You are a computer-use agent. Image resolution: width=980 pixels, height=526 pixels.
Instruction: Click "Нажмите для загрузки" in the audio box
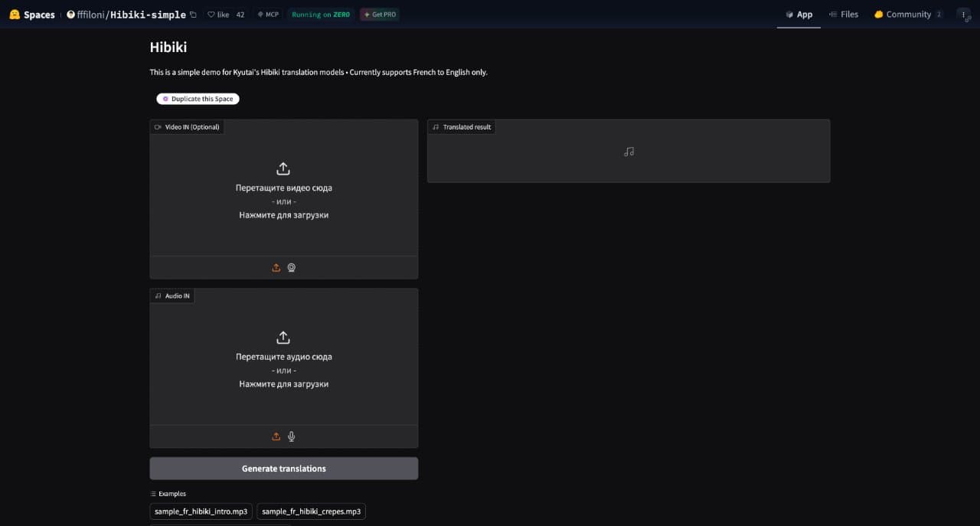pos(283,384)
